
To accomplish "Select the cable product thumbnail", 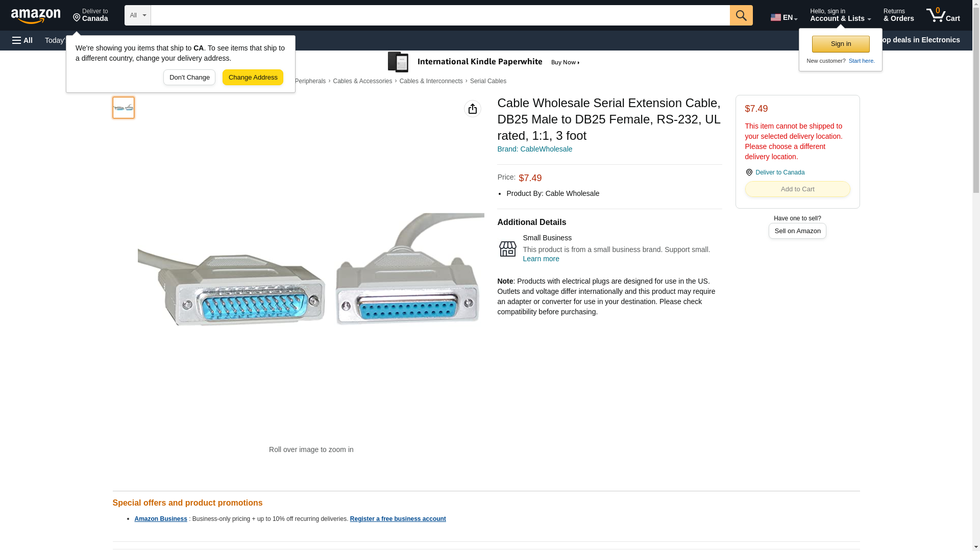I will click(124, 108).
